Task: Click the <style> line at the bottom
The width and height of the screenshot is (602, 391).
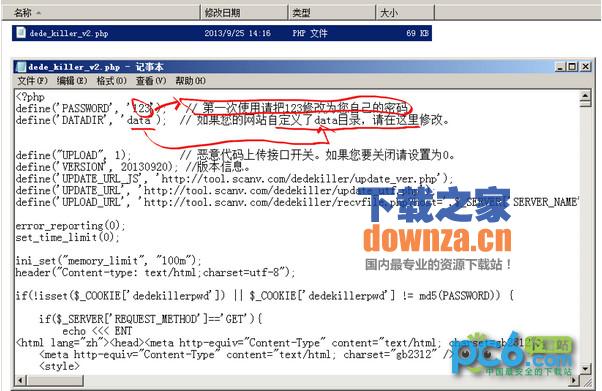Action: [x=59, y=366]
